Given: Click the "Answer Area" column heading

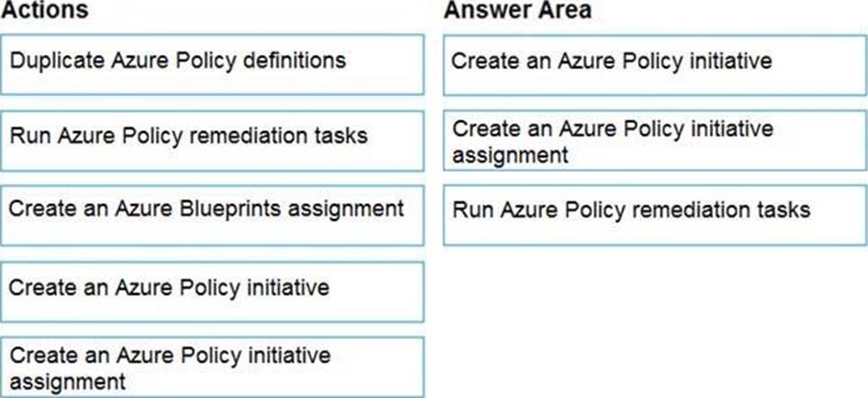Looking at the screenshot, I should [517, 10].
